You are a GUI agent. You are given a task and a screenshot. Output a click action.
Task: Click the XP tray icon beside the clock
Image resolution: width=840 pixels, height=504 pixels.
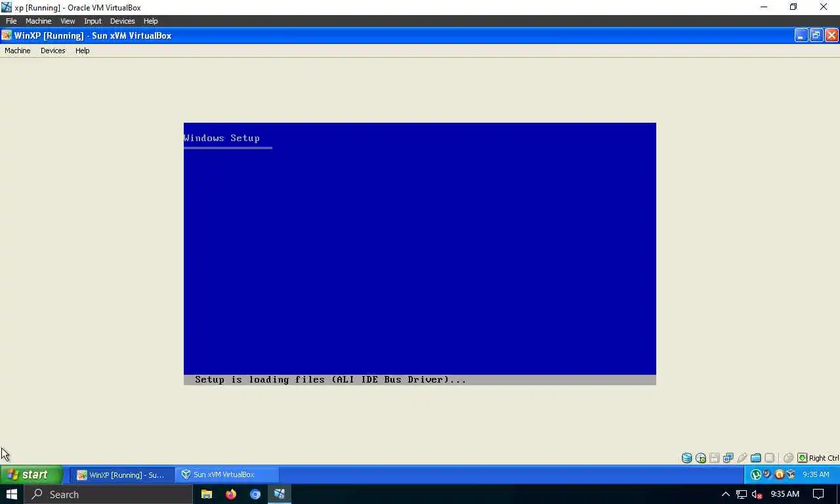pyautogui.click(x=791, y=474)
